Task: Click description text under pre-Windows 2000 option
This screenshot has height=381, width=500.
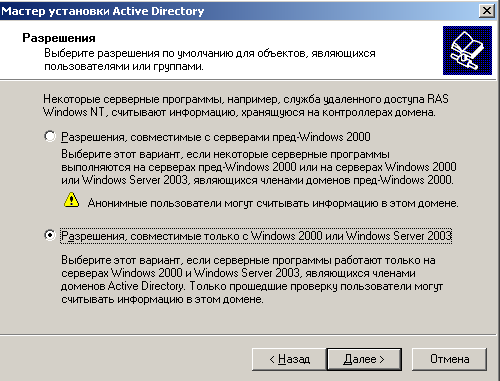Action: coord(259,167)
